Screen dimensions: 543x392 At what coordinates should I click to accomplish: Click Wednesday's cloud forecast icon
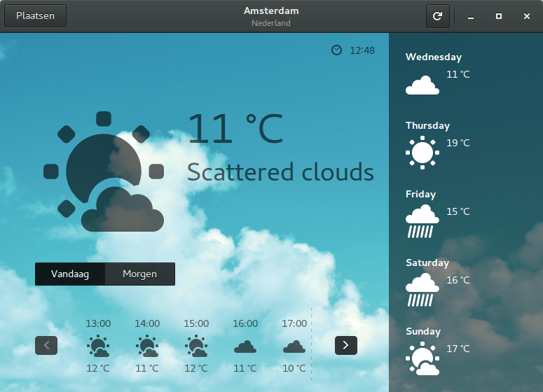[x=422, y=85]
